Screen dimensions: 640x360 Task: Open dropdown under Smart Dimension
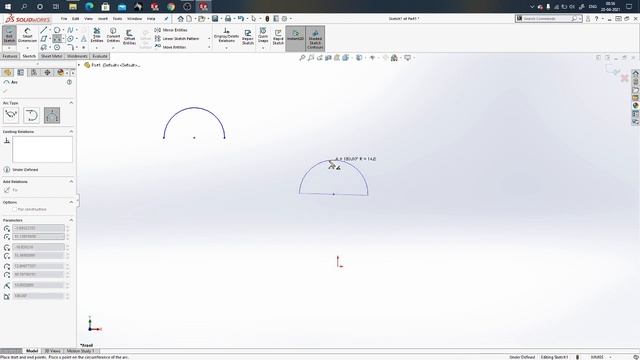(x=27, y=48)
